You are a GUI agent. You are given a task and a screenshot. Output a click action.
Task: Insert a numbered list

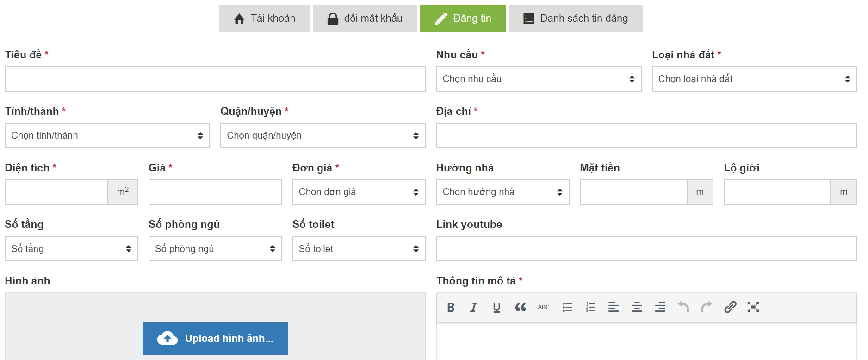(590, 307)
